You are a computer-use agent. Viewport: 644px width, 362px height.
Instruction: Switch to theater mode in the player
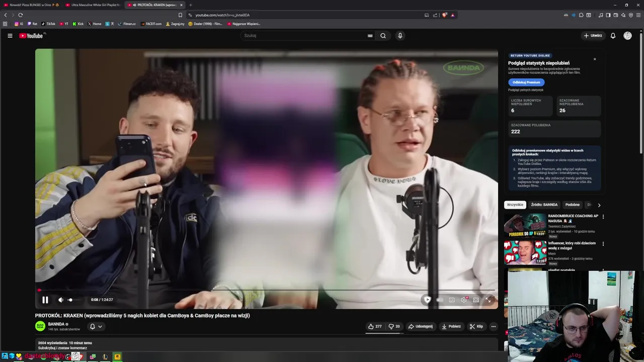pos(476,300)
